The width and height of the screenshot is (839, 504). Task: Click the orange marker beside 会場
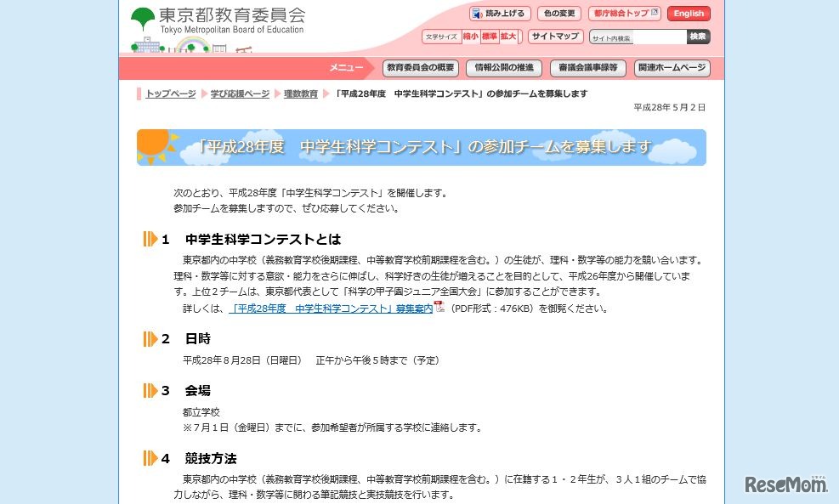[x=150, y=391]
